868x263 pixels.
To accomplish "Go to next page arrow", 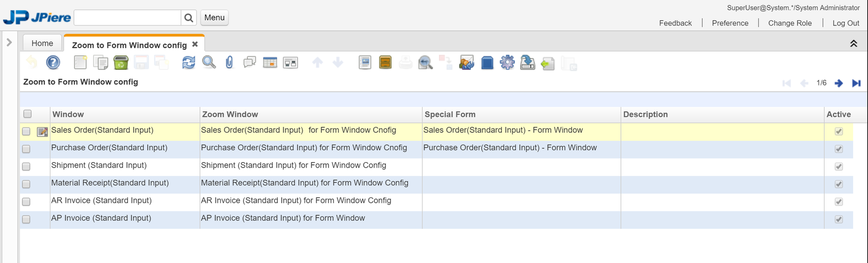I will pos(839,83).
